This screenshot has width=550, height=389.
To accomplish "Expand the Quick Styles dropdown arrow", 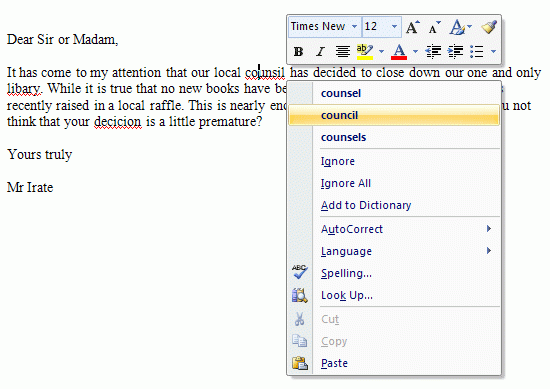I will tap(470, 26).
